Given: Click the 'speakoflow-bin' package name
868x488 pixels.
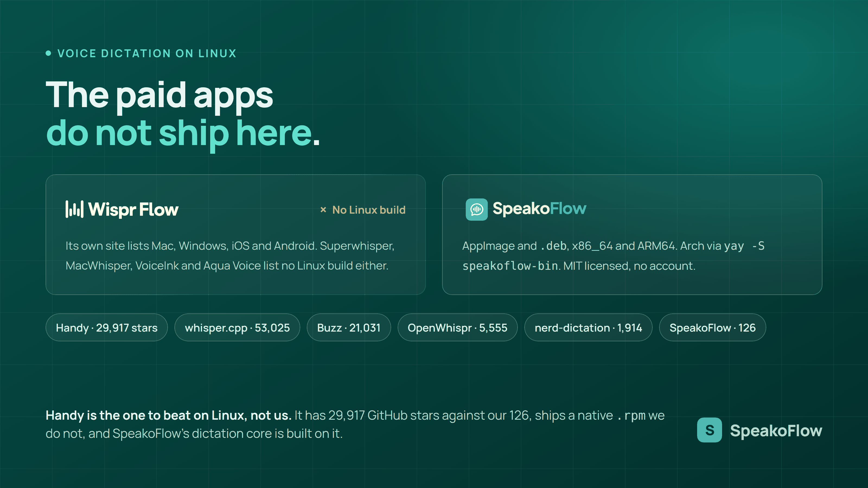Looking at the screenshot, I should 510,266.
